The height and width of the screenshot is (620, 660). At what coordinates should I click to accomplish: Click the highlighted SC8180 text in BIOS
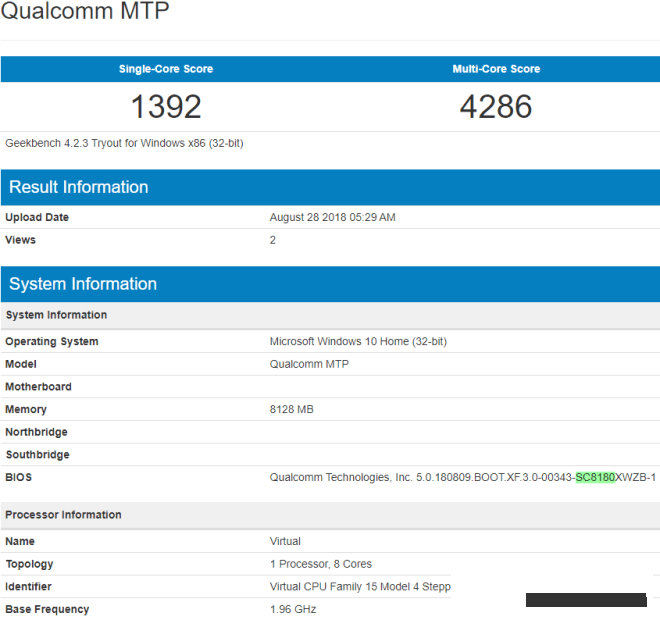[595, 477]
